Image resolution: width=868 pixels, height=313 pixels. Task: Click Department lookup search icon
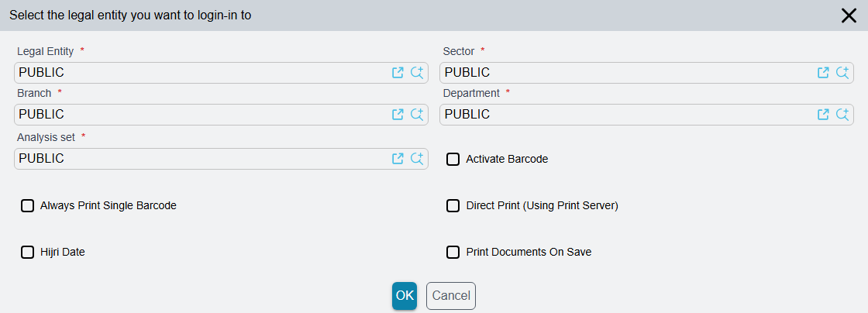tap(842, 115)
